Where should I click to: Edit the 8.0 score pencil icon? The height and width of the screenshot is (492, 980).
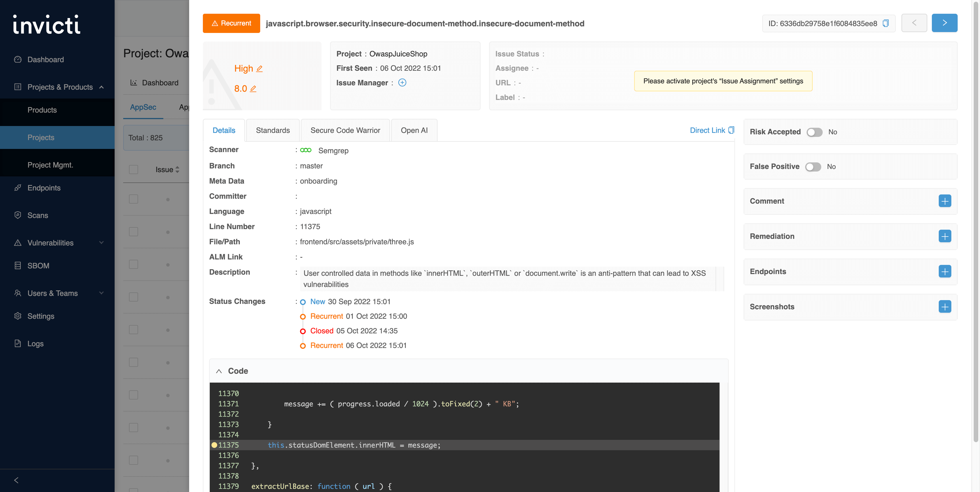pyautogui.click(x=253, y=88)
